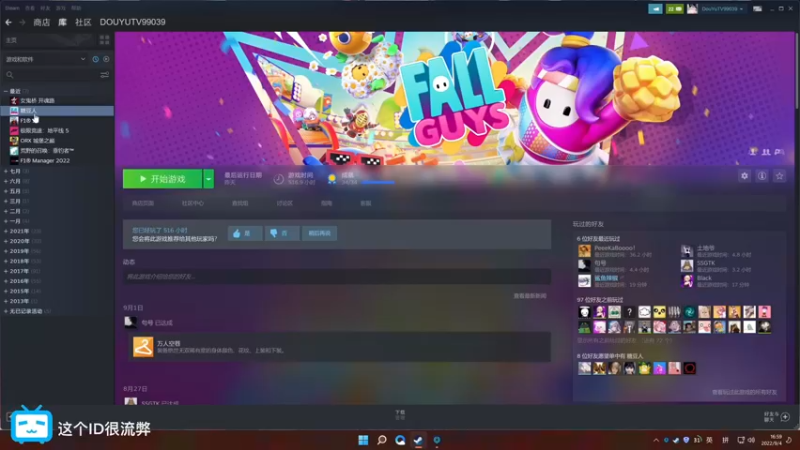Open the DOUYUTV99039 profile tab
Viewport: 800px width, 450px height.
[133, 22]
